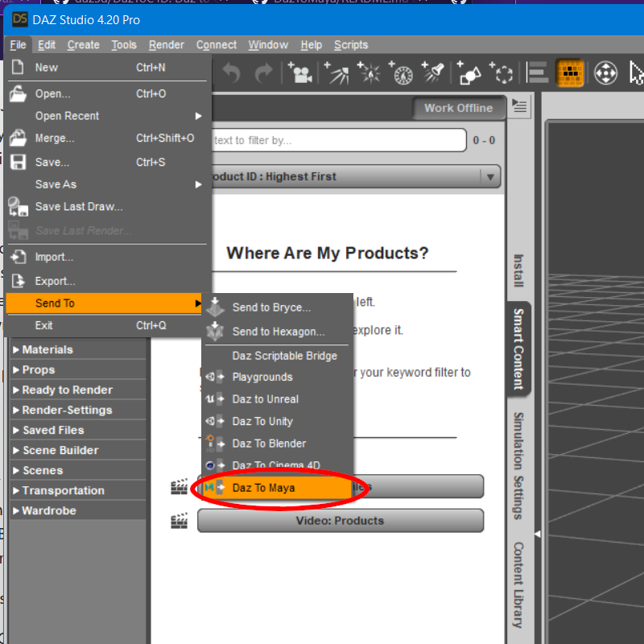Choose Merge... from the File menu
Viewport: 644px width, 644px height.
106,138
